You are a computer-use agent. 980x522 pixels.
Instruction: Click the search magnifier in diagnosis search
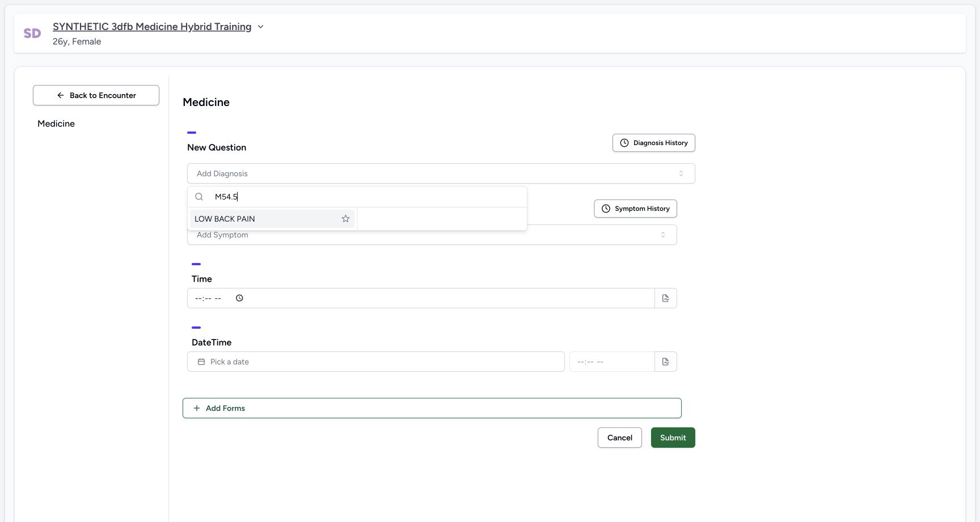pyautogui.click(x=199, y=197)
